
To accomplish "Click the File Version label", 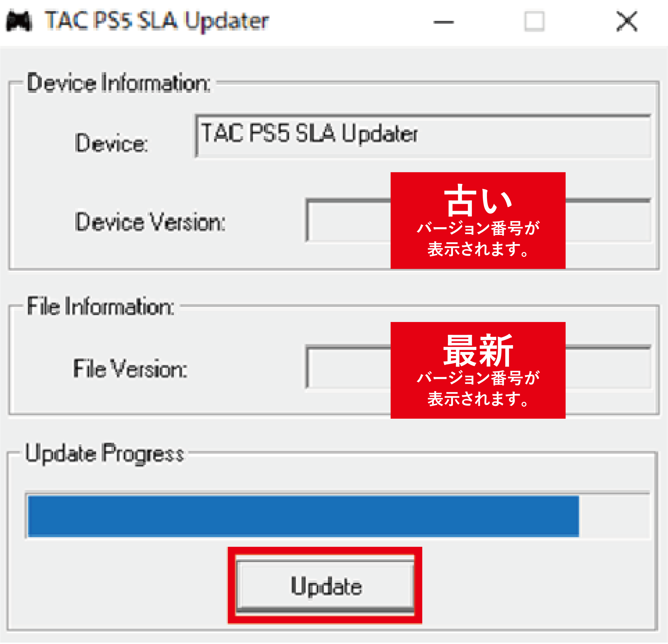I will (x=131, y=368).
